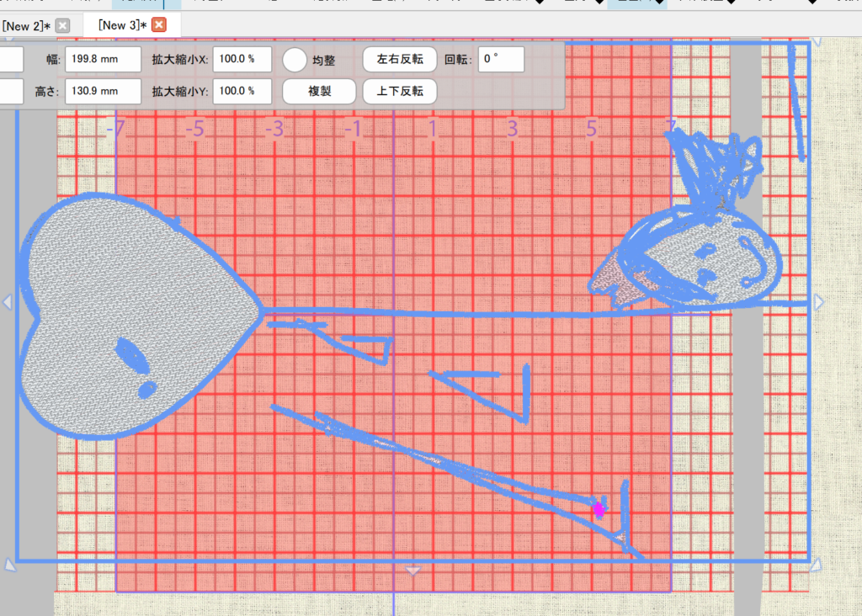The width and height of the screenshot is (862, 616).
Task: Close the [New 2] tab
Action: point(63,26)
